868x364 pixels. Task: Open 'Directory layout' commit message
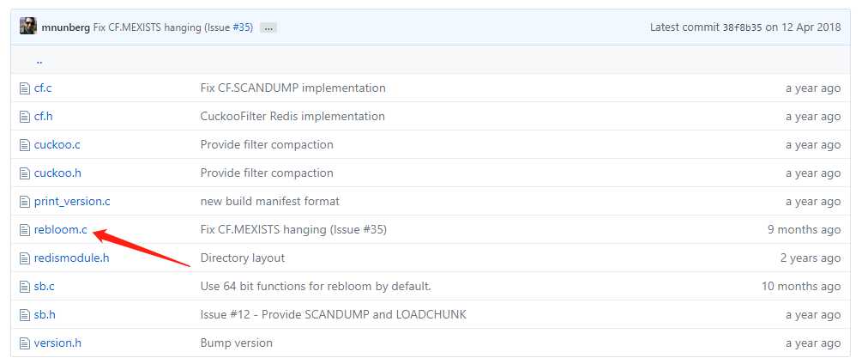tap(243, 258)
